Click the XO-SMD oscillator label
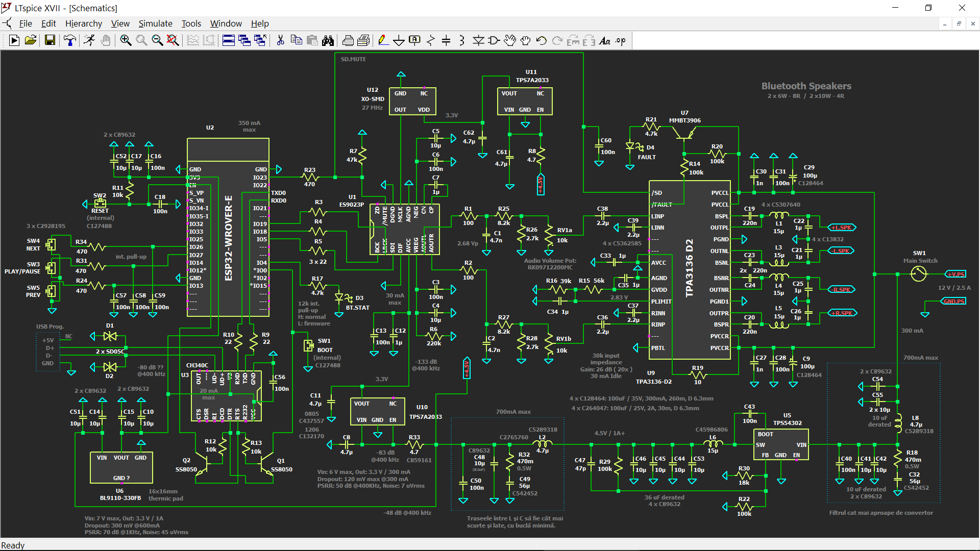The height and width of the screenshot is (551, 980). pyautogui.click(x=373, y=99)
